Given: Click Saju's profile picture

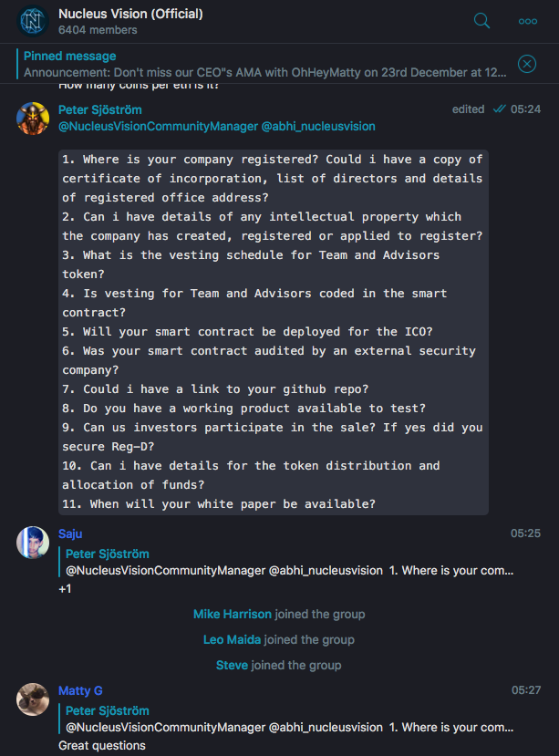Looking at the screenshot, I should (x=33, y=543).
